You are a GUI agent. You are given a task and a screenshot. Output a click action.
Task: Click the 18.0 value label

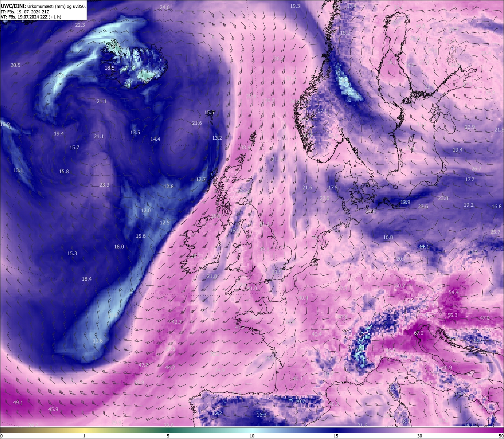(119, 247)
